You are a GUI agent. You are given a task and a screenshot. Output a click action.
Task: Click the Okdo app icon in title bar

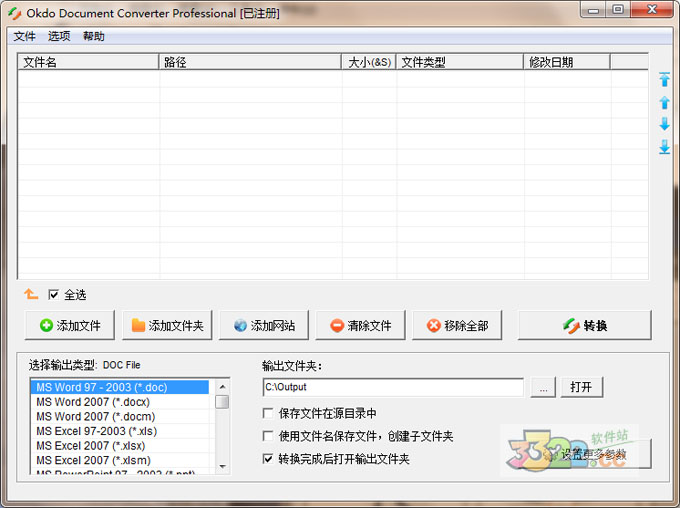point(15,13)
